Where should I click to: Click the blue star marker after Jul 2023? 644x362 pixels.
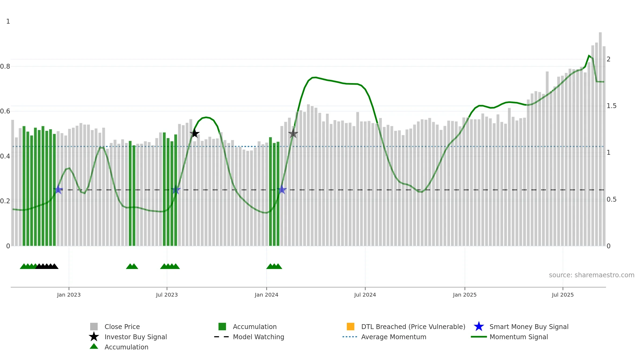tap(176, 190)
